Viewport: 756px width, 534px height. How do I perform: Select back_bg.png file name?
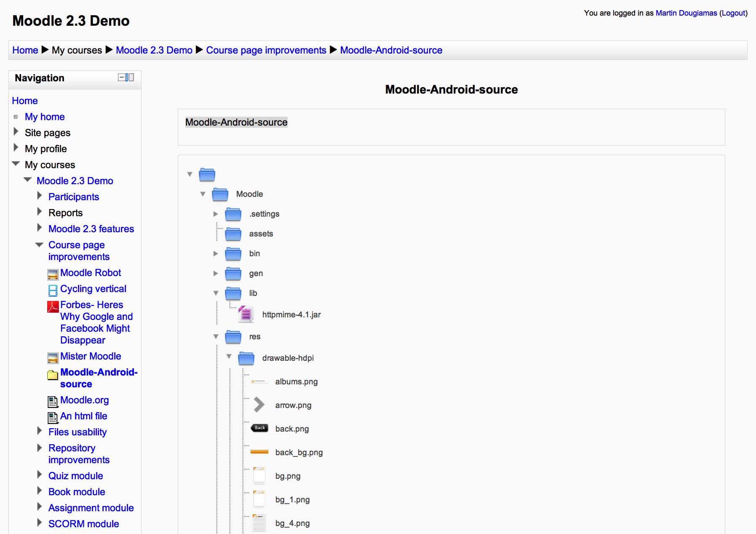click(299, 453)
